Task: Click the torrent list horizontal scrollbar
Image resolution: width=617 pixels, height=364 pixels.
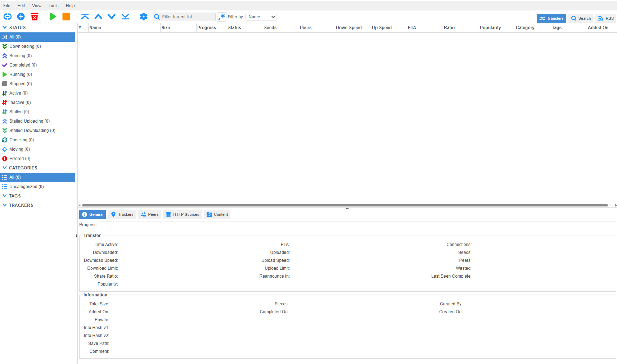Action: tap(345, 205)
